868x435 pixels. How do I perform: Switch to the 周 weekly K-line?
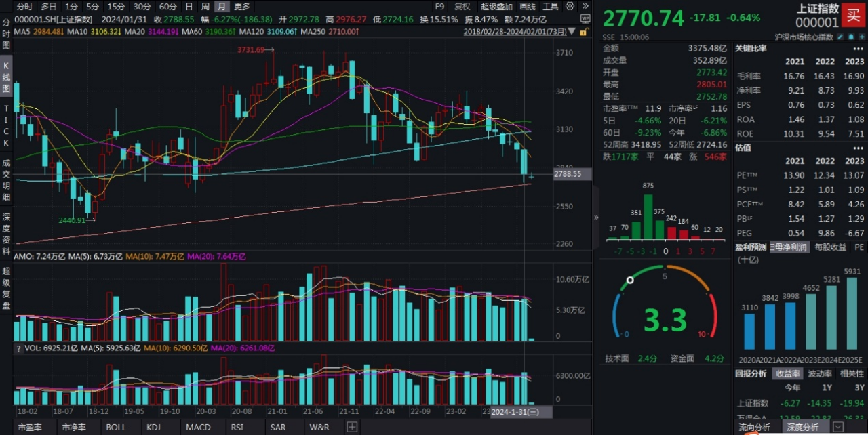pos(205,6)
